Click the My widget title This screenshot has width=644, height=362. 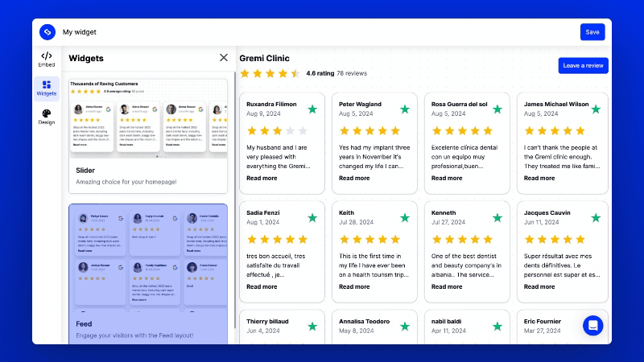click(x=79, y=32)
